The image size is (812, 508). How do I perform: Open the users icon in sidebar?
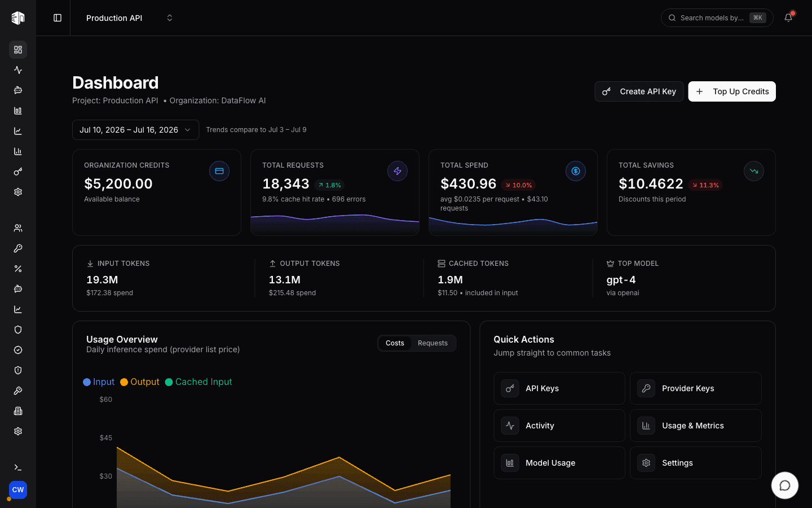18,228
